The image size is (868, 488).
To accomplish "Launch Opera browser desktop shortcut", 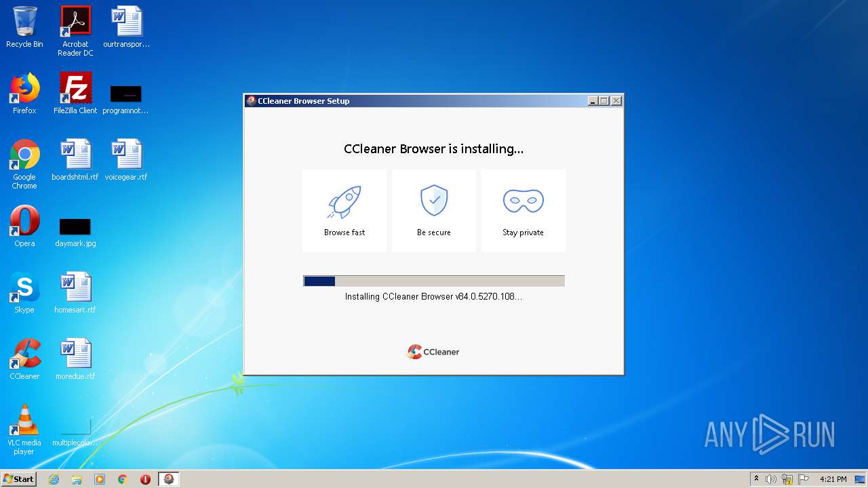I will click(24, 226).
